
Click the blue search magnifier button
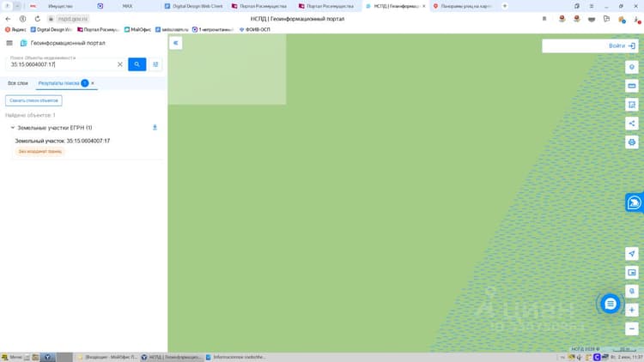pos(137,64)
